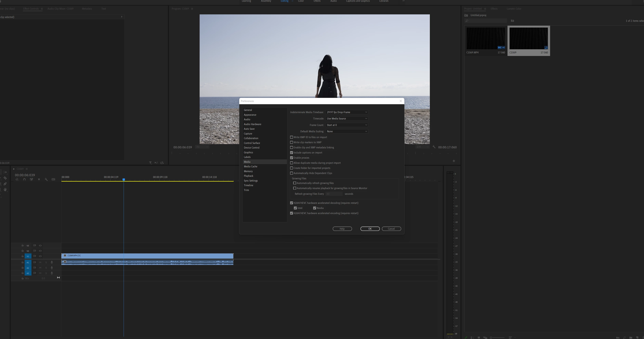Select the C1069.MP4 thumbnail in Project
Image resolution: width=644 pixels, height=339 pixels.
coord(485,38)
